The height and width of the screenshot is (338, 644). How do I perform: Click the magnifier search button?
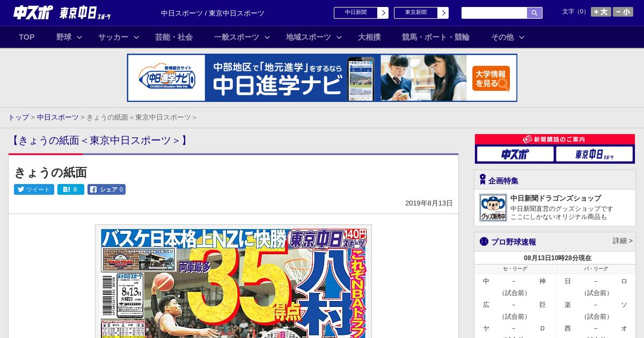pos(535,13)
